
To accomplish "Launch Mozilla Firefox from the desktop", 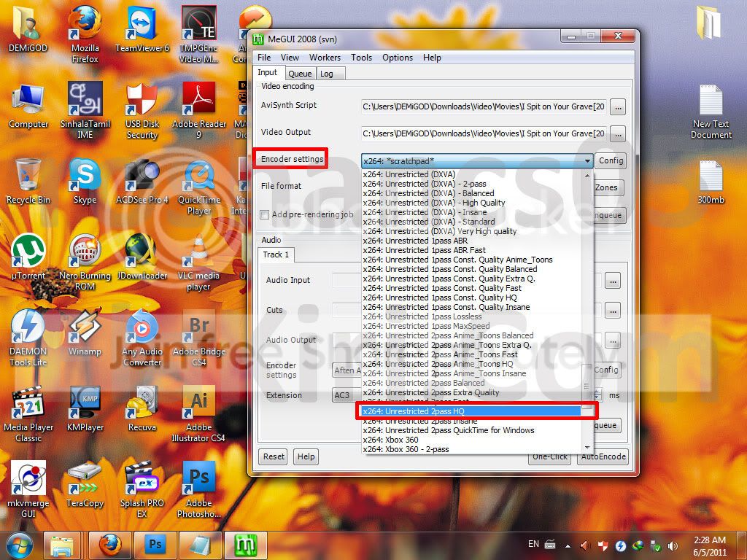I will point(85,34).
